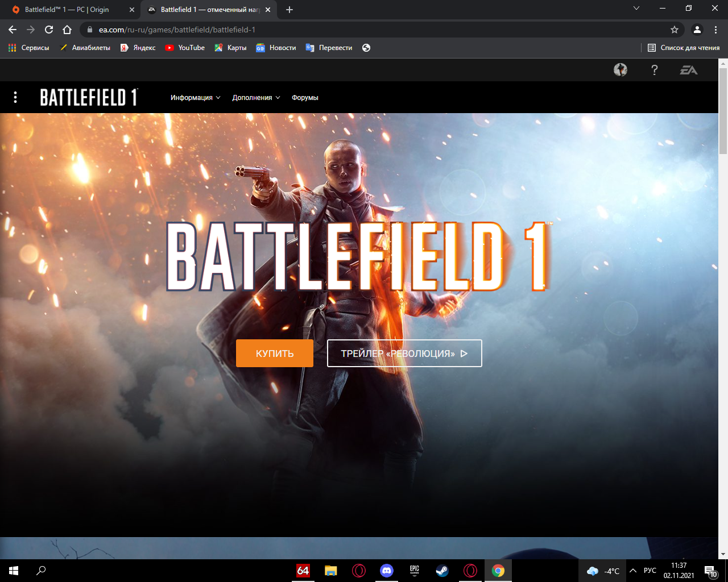The height and width of the screenshot is (582, 728).
Task: Open the clock showing 11:37
Action: point(679,571)
